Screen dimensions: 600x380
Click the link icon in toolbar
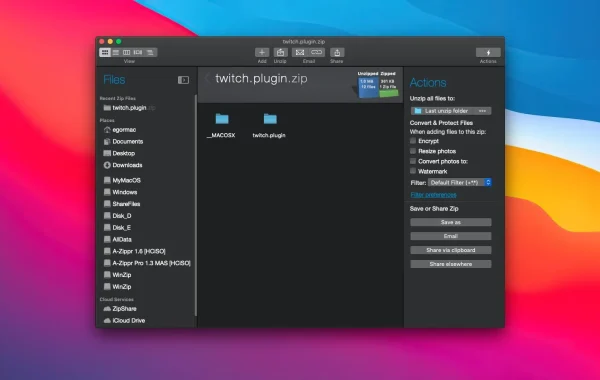pos(316,52)
